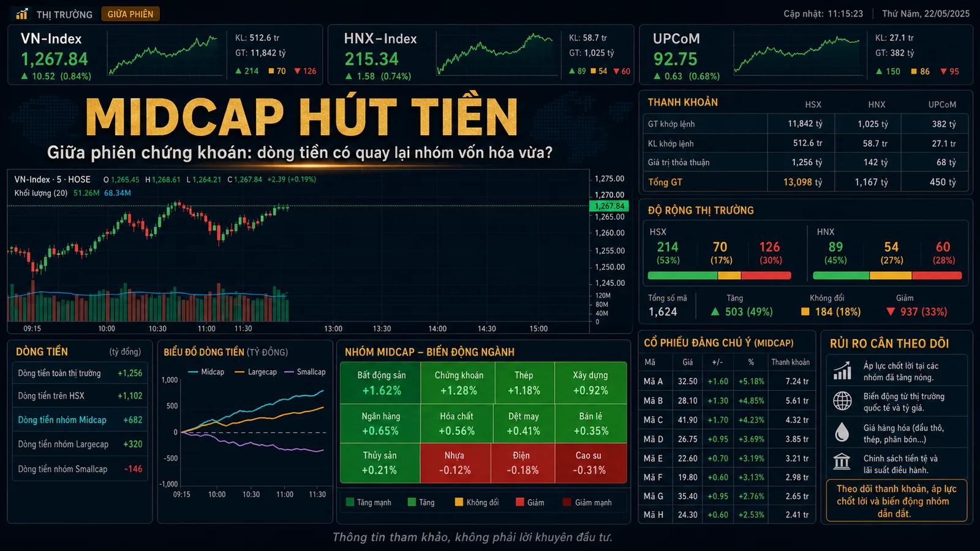This screenshot has width=980, height=551.
Task: Select row Dòng tiền nhóm Largecap
Action: (80, 444)
